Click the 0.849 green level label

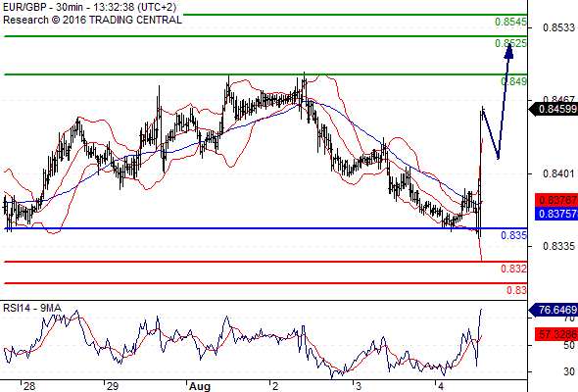514,81
